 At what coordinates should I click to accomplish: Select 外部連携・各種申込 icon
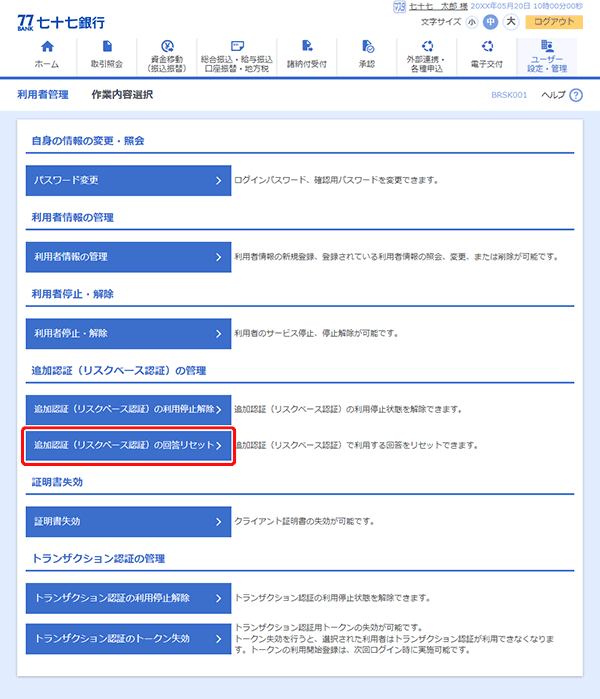coord(428,47)
